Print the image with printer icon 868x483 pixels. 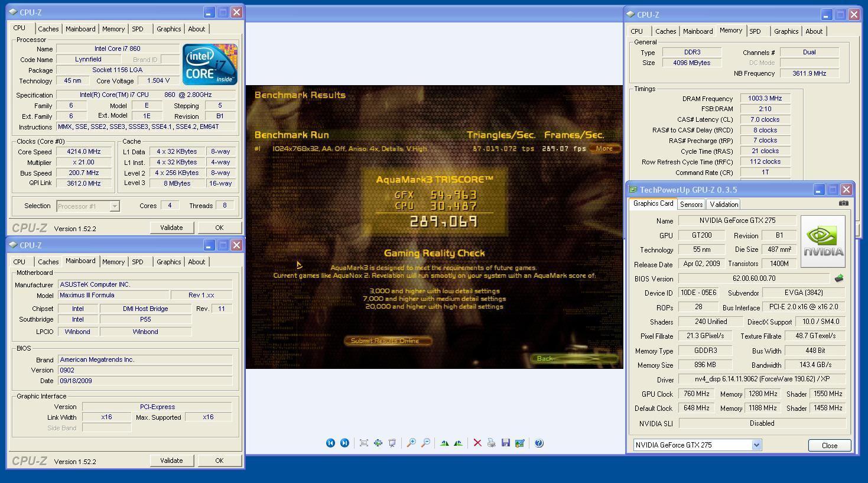click(x=492, y=443)
